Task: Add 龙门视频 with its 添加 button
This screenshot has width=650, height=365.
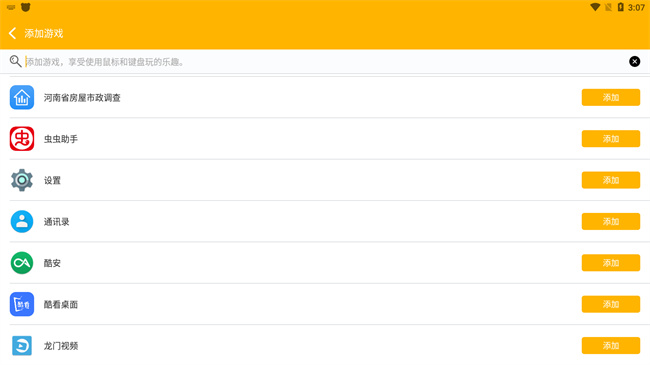Action: [611, 346]
